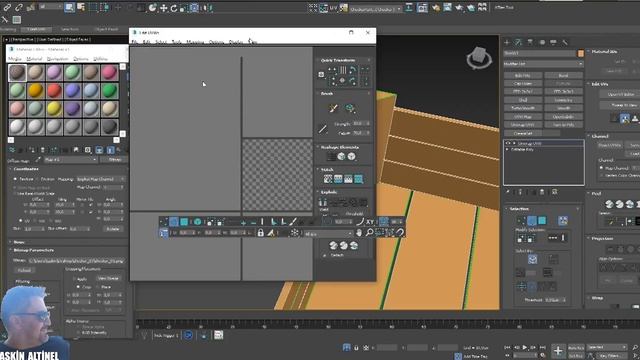Click the large Set Keys plus button

(x=558, y=351)
